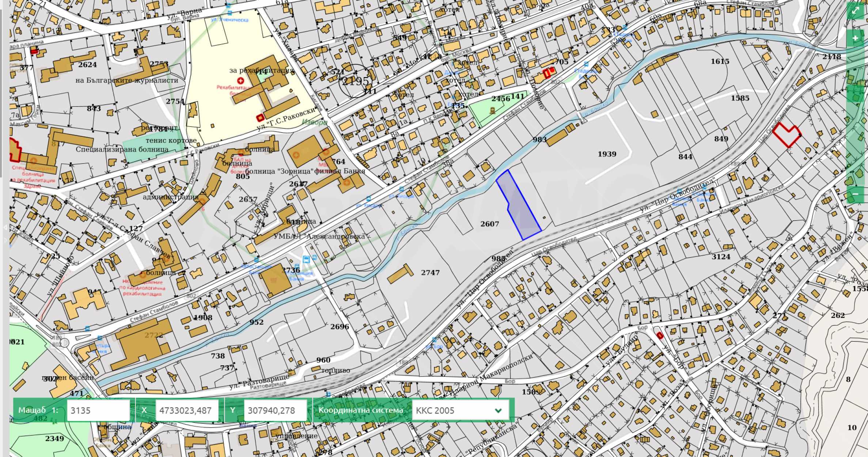Image resolution: width=868 pixels, height=457 pixels.
Task: Click the monument icon in green park 2456
Action: click(492, 110)
